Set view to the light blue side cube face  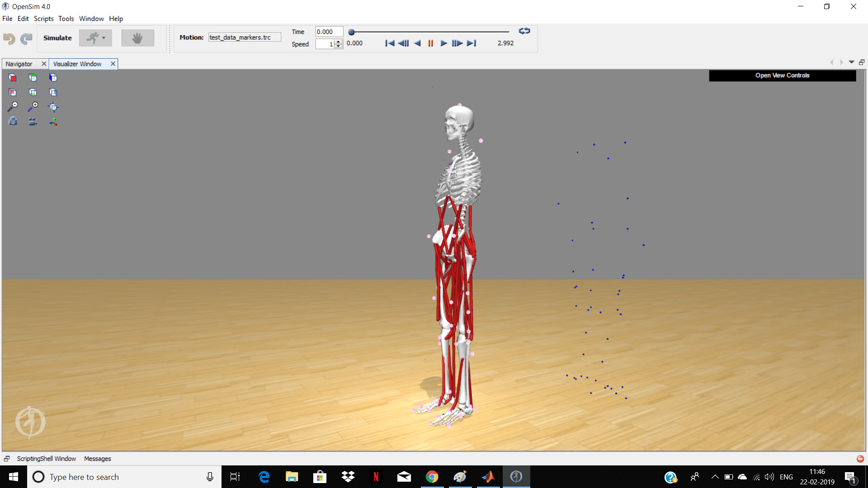click(53, 92)
